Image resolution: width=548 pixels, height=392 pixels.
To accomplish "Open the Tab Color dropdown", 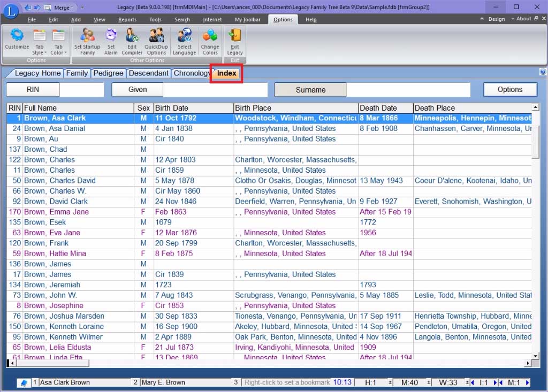I will pos(58,42).
